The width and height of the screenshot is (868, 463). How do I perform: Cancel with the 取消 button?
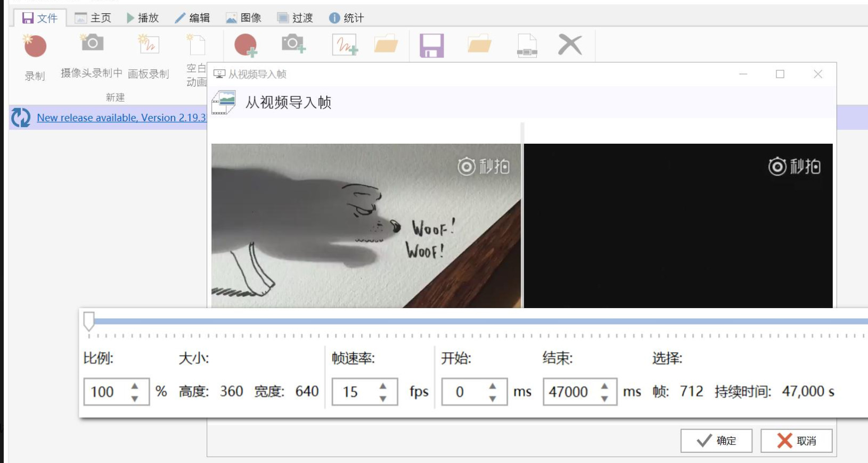(797, 441)
